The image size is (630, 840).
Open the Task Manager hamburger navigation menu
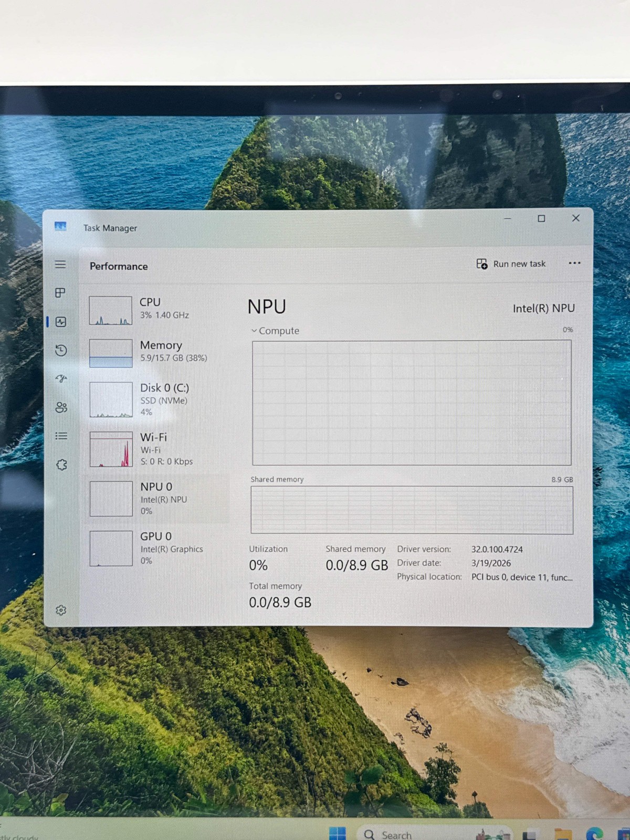point(60,265)
